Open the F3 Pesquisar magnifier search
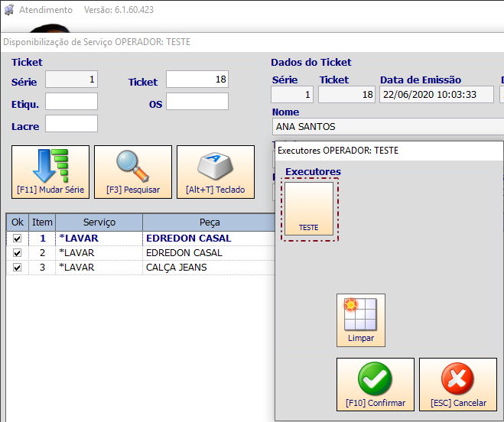Viewport: 504px width, 422px height. [x=133, y=172]
